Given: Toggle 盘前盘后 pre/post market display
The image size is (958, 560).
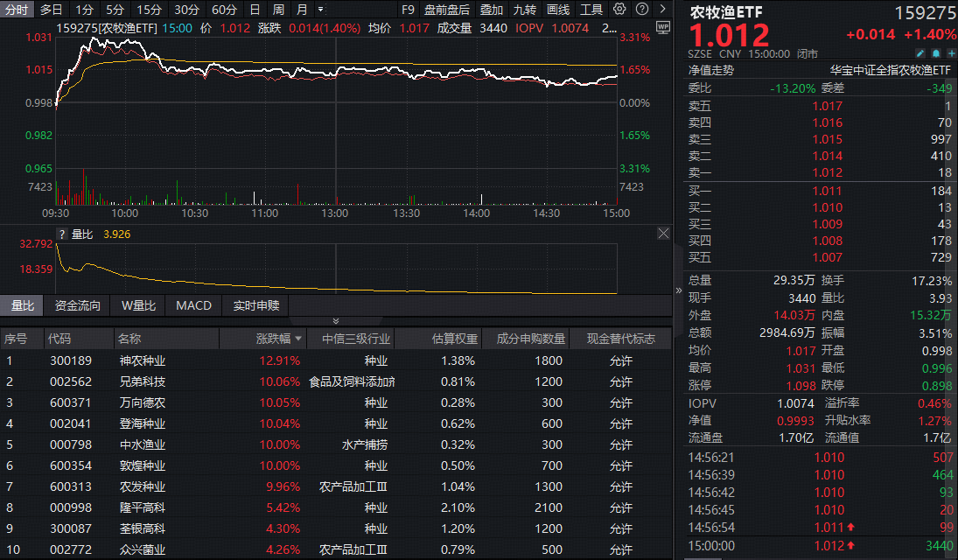Looking at the screenshot, I should pyautogui.click(x=446, y=10).
